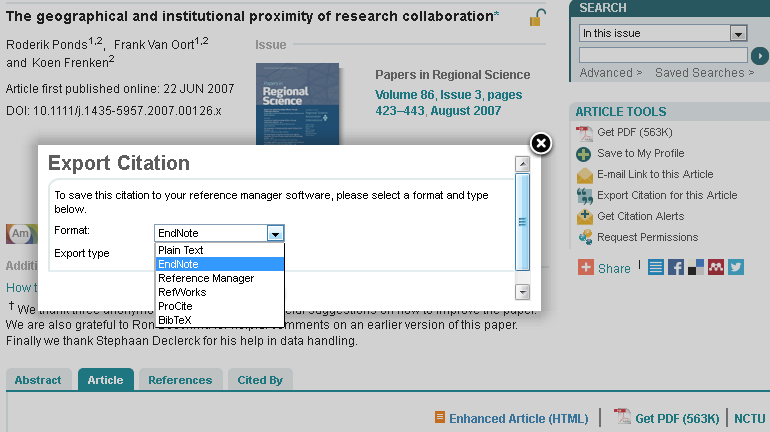Click author name Frank Van Oort
The width and height of the screenshot is (770, 432).
[154, 45]
